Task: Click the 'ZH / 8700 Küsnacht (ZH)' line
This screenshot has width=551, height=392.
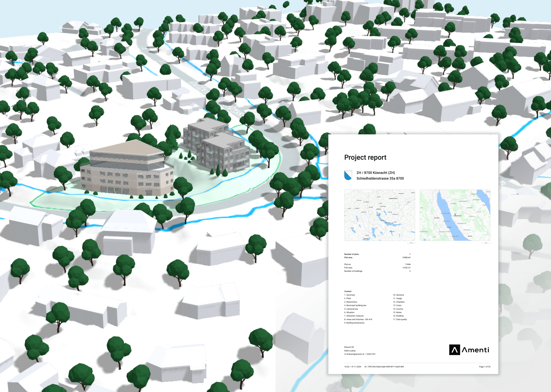Action: coord(376,173)
